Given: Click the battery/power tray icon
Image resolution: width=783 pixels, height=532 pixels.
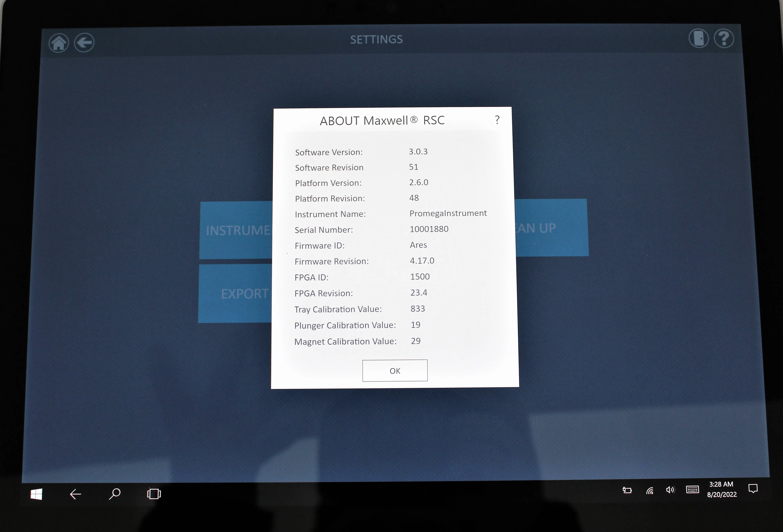Looking at the screenshot, I should pyautogui.click(x=627, y=490).
